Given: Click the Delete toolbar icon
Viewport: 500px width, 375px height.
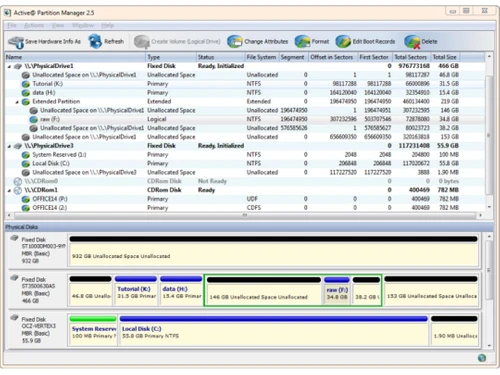Looking at the screenshot, I should pos(412,42).
